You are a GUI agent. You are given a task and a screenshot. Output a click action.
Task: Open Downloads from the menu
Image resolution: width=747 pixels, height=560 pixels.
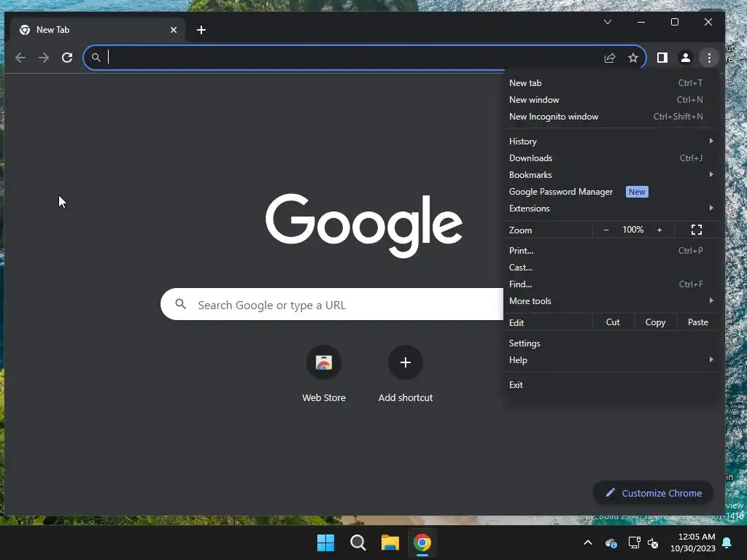[x=611, y=158]
